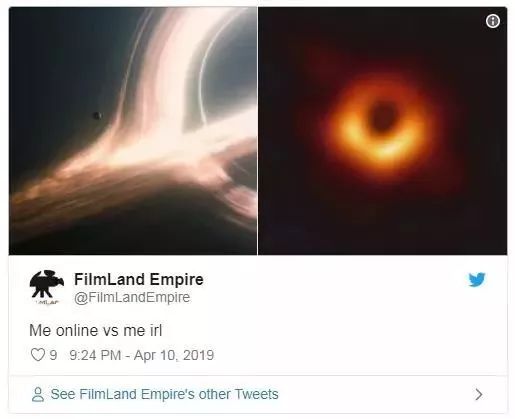The width and height of the screenshot is (515, 419).
Task: Open the left movie black hole image
Action: tap(133, 131)
